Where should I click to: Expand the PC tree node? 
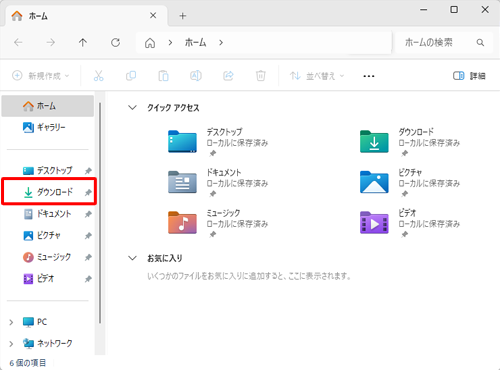pyautogui.click(x=11, y=322)
